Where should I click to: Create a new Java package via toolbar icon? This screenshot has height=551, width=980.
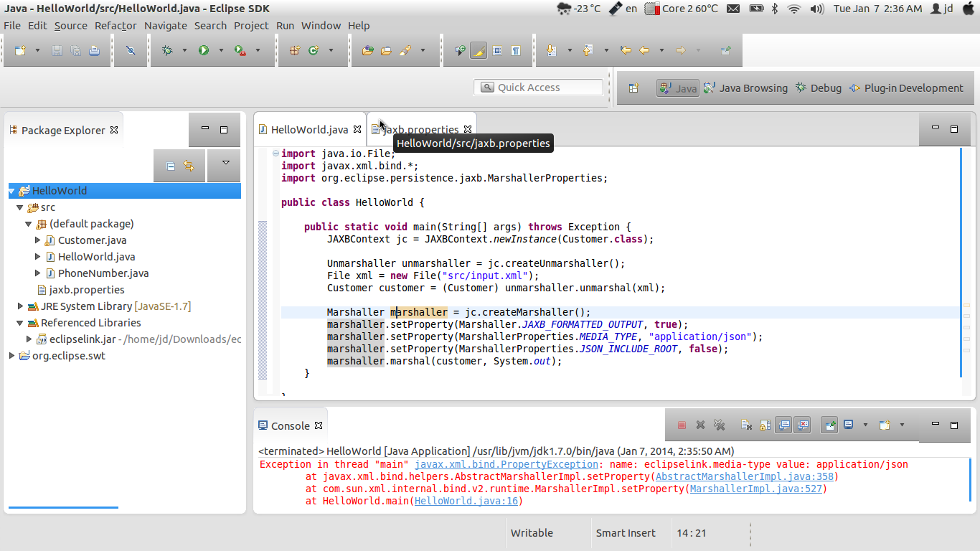click(x=294, y=50)
